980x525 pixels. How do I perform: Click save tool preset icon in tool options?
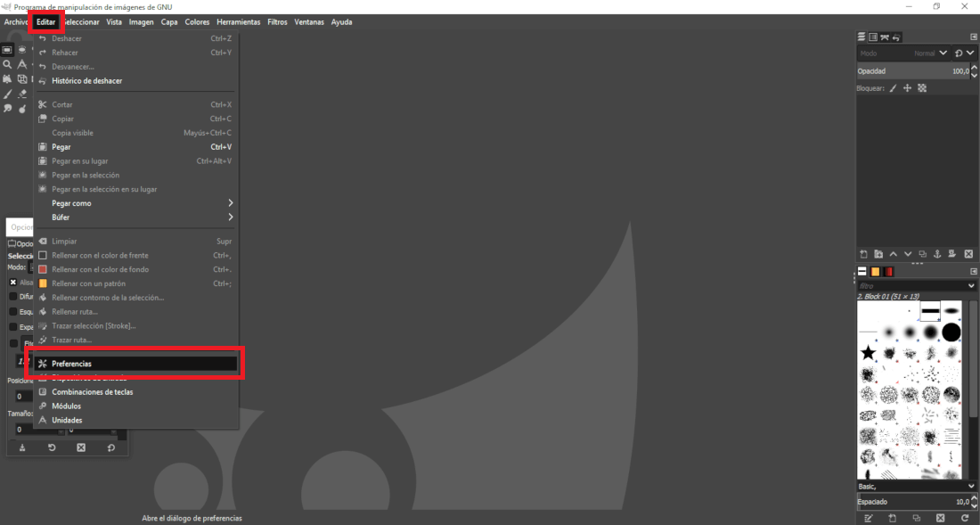pos(22,447)
